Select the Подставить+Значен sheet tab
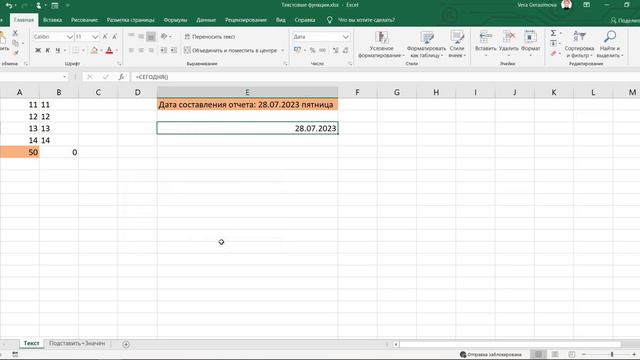 click(77, 343)
